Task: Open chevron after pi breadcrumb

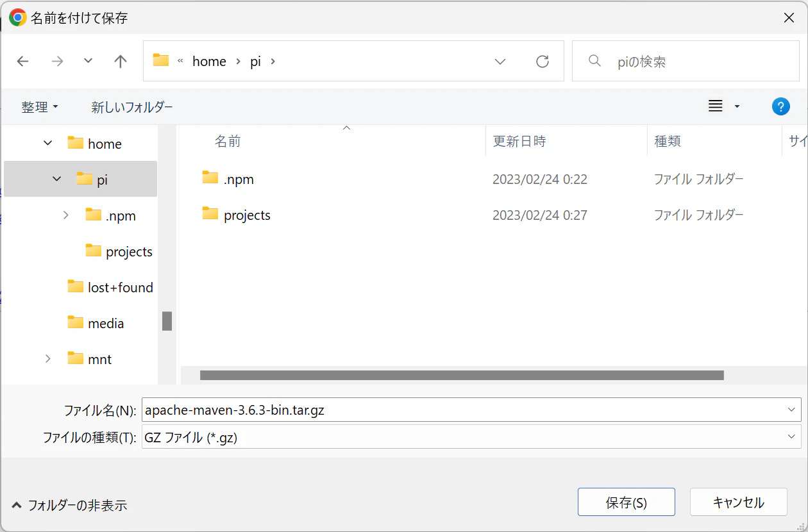Action: [x=273, y=62]
